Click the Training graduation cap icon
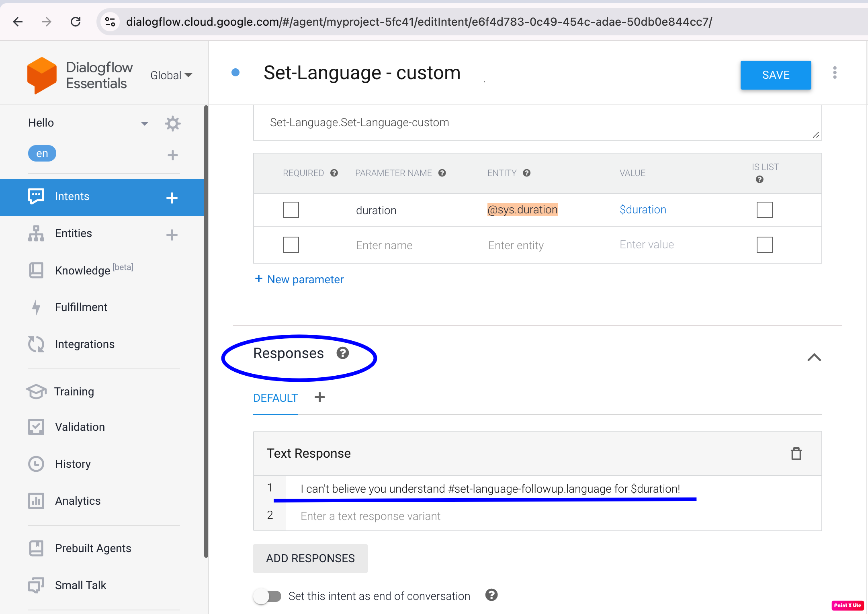868x614 pixels. [36, 391]
